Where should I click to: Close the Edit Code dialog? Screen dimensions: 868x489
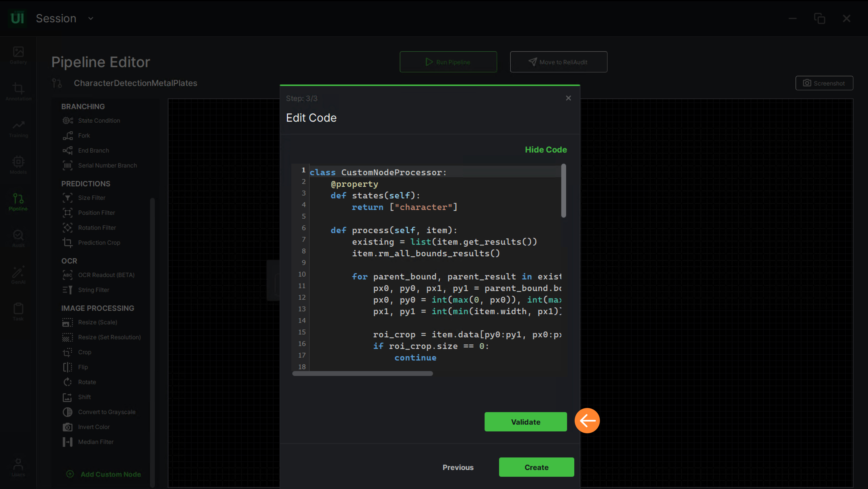coord(568,98)
